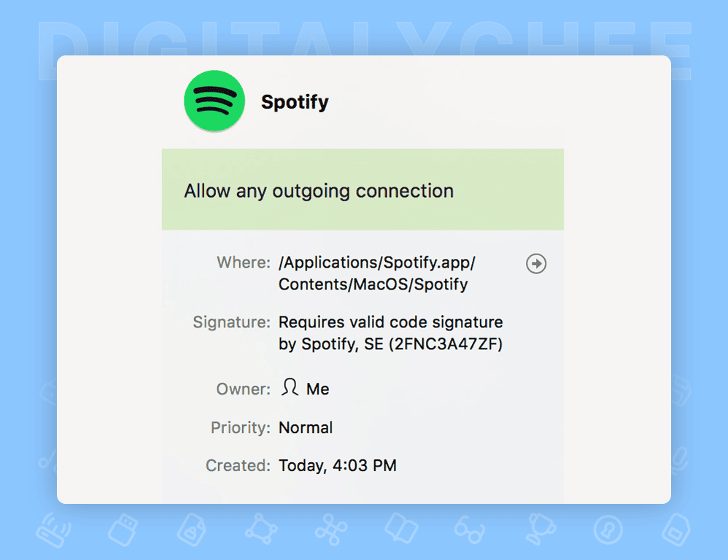Click the reveal arrow beside the Where path
728x560 pixels.
pos(535,263)
